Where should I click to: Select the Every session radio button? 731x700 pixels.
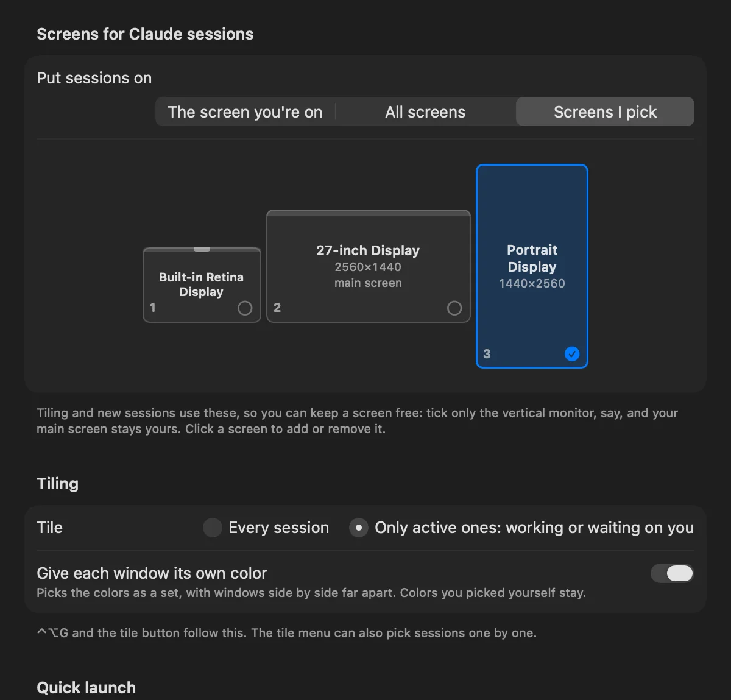[x=212, y=528]
